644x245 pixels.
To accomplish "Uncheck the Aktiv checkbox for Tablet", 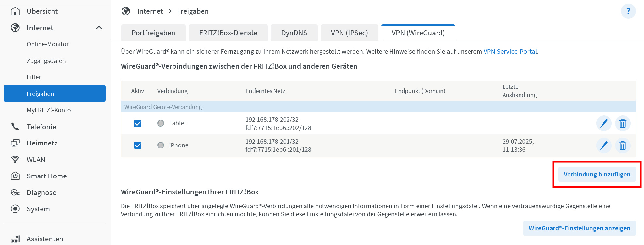I will pyautogui.click(x=138, y=123).
